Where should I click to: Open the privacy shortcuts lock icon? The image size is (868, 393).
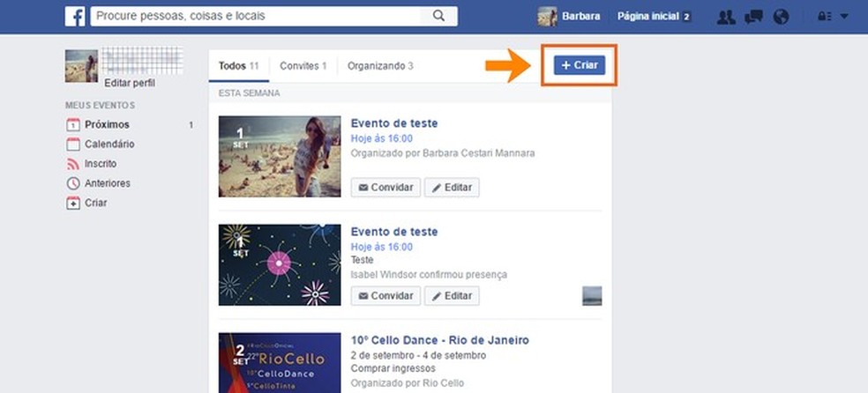point(824,17)
